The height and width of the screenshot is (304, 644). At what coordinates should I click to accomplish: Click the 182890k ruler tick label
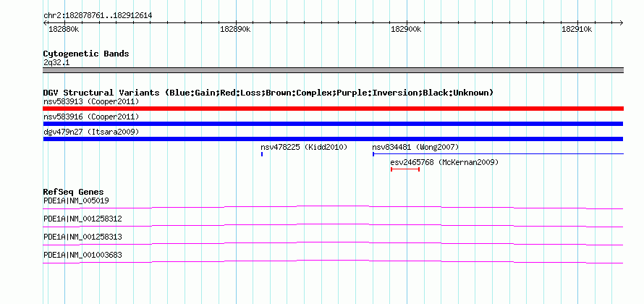coord(235,29)
